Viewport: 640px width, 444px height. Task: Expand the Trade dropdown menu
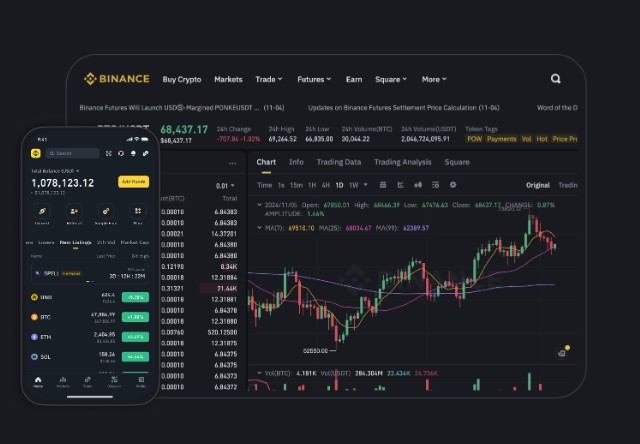click(x=269, y=79)
